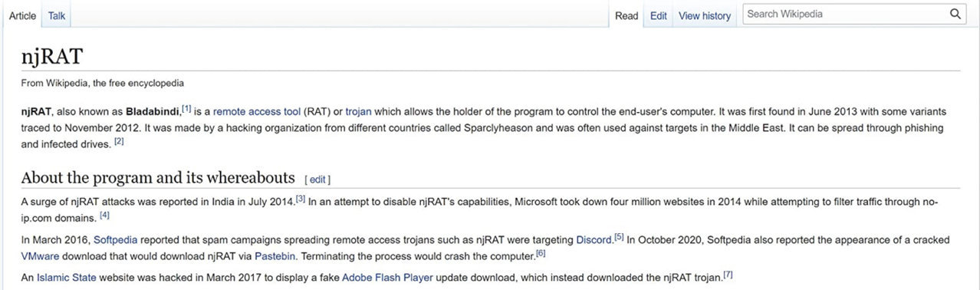Open citation [4] after no-ip.com domains

pyautogui.click(x=105, y=215)
